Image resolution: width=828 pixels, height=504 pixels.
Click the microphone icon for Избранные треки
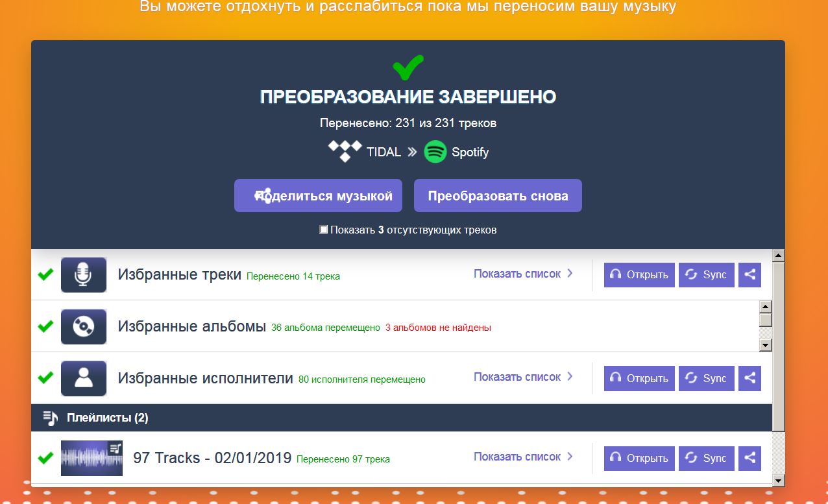click(84, 275)
